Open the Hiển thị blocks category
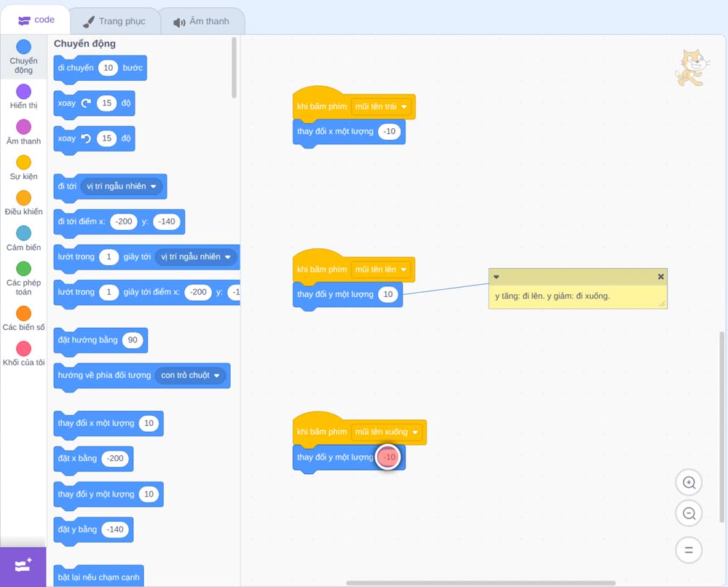Image resolution: width=728 pixels, height=587 pixels. point(23,97)
